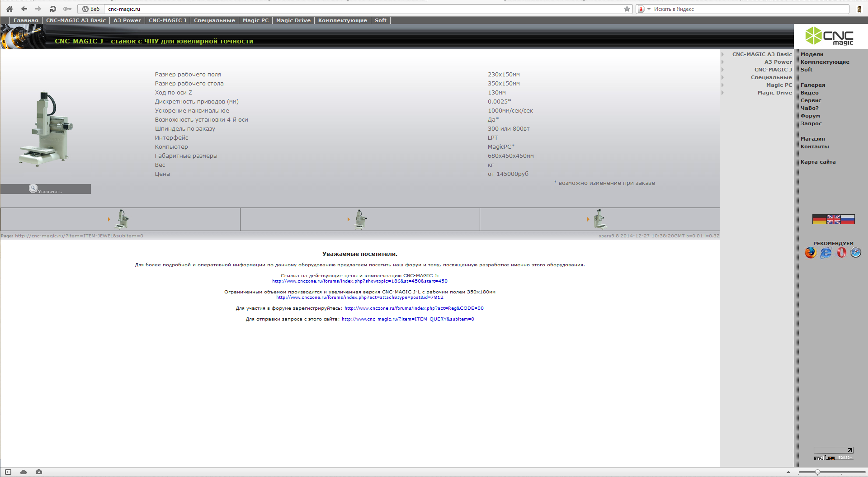This screenshot has height=477, width=868.
Task: Open the password key wand icon
Action: point(67,9)
